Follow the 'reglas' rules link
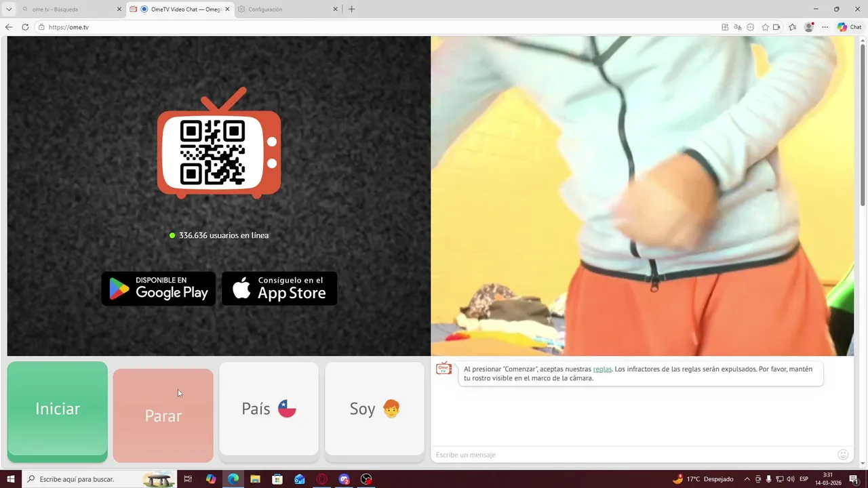The width and height of the screenshot is (868, 488). [x=602, y=369]
